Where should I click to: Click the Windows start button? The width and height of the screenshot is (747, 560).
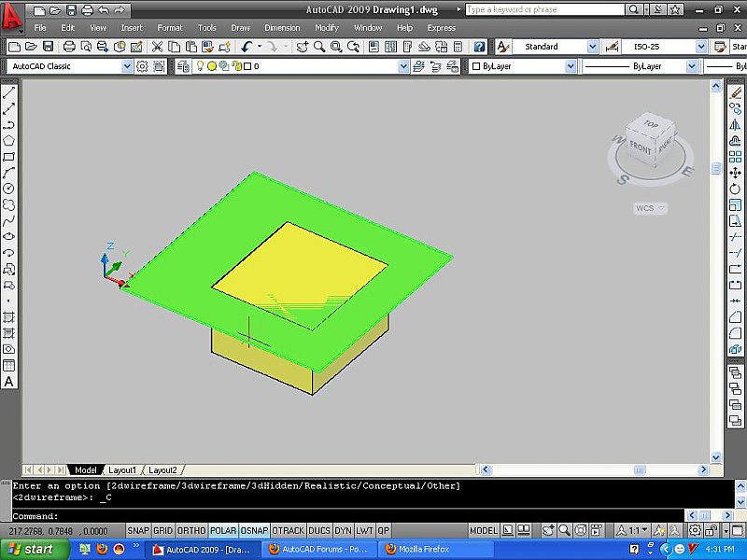click(x=28, y=549)
